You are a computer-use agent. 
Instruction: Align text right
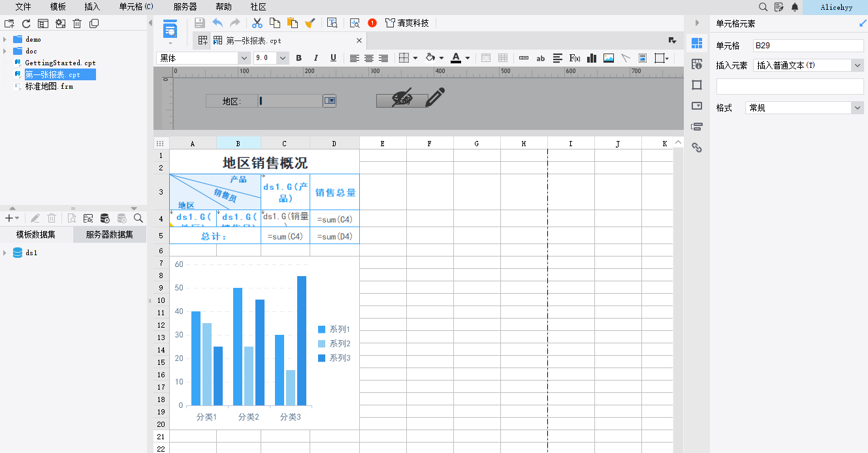coord(383,58)
